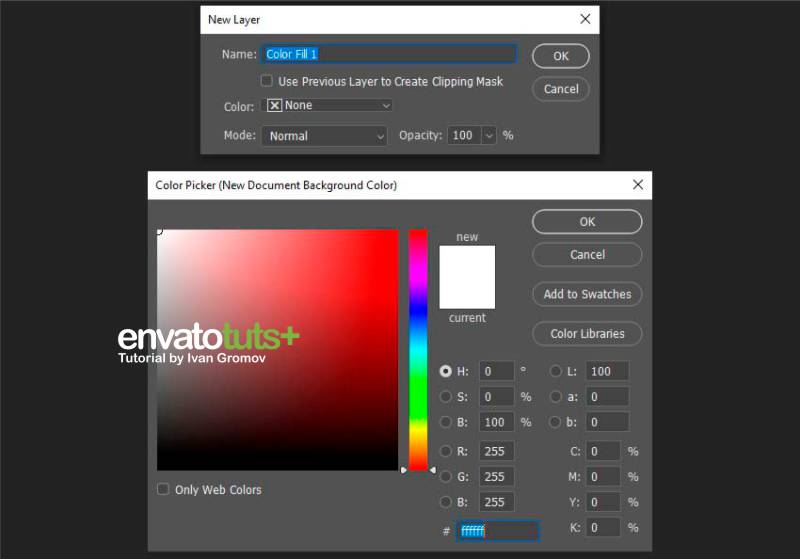Cancel the New Layer dialog
The height and width of the screenshot is (559, 800).
tap(561, 89)
